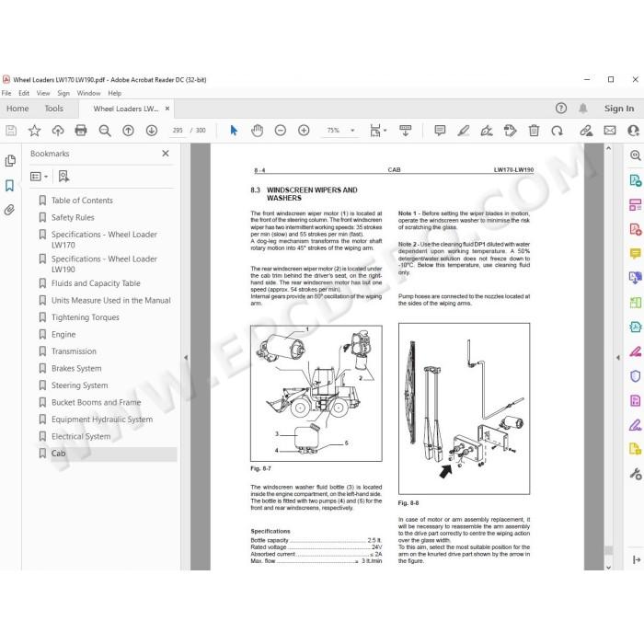Toggle the Bookmarks panel icon
The image size is (644, 644).
point(9,186)
